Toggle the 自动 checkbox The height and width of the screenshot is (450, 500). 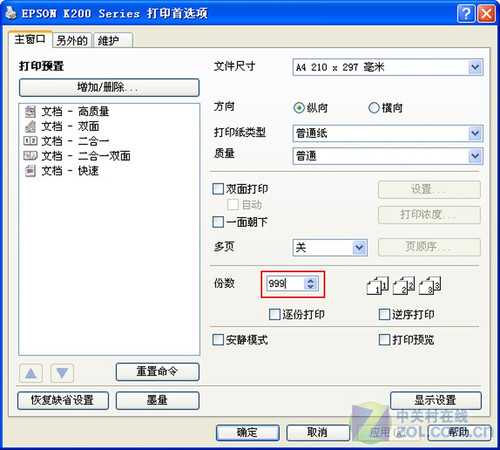pyautogui.click(x=233, y=205)
